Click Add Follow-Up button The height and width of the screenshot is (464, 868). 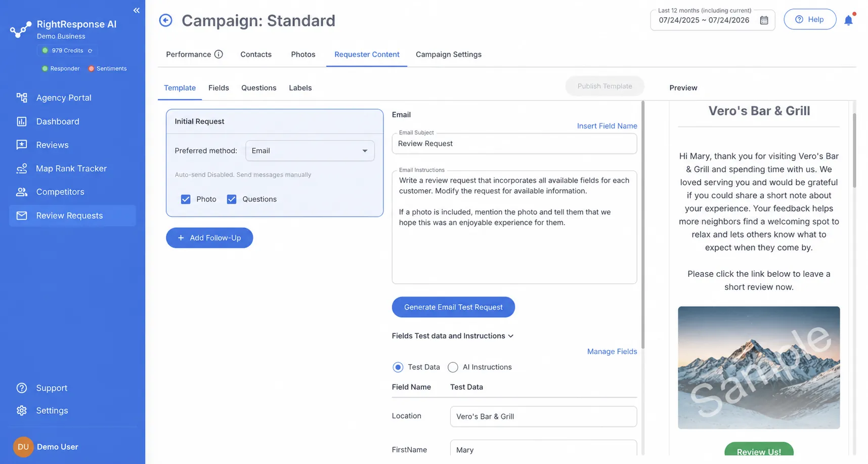click(x=209, y=238)
